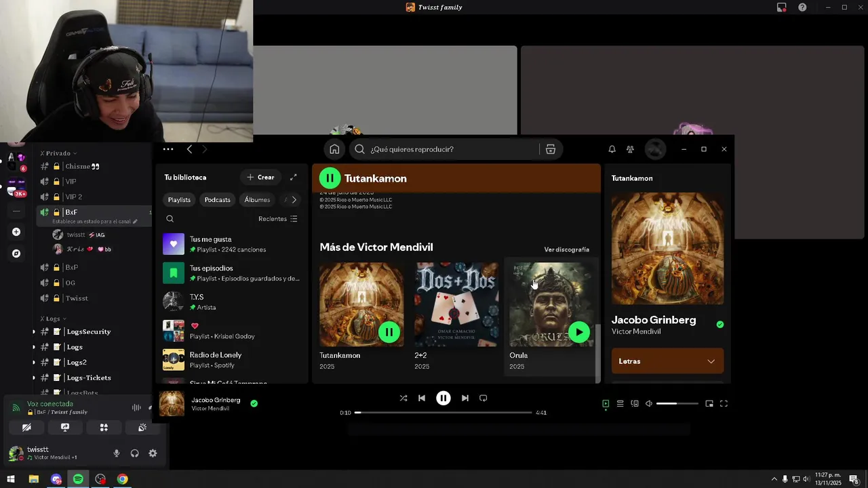Toggle repeat in Spotify player
The height and width of the screenshot is (488, 868).
click(x=484, y=399)
